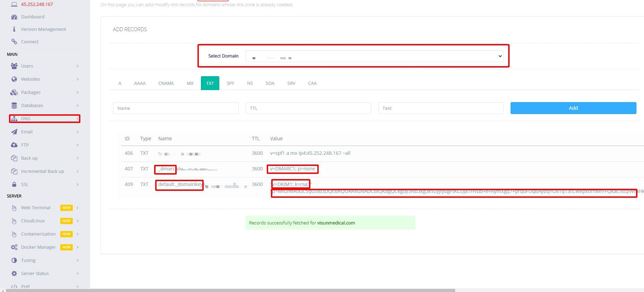Click the blue Add button

pos(573,108)
